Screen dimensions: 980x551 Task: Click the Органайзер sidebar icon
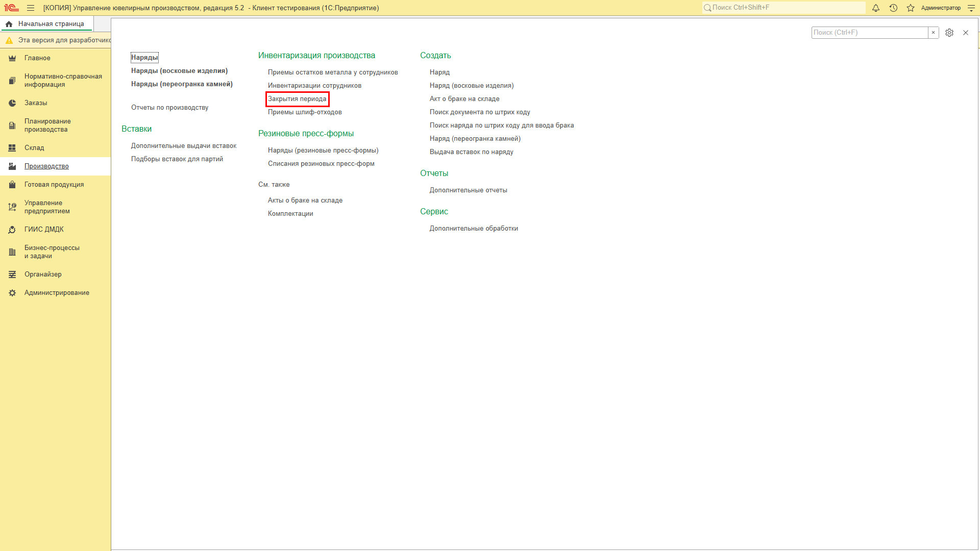(x=12, y=274)
